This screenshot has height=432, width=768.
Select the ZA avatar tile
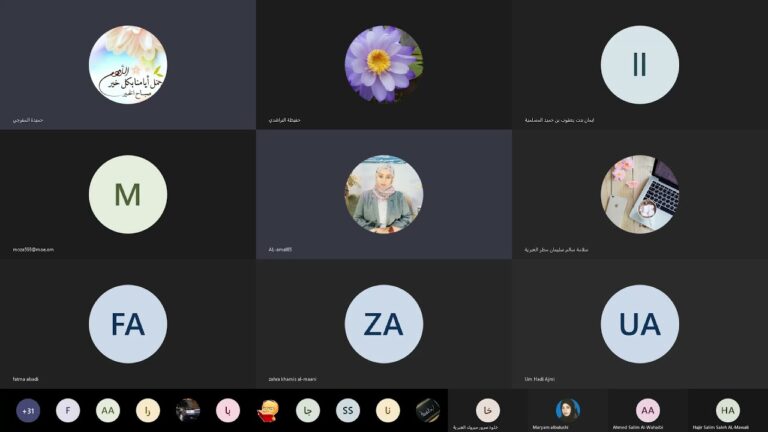click(384, 324)
